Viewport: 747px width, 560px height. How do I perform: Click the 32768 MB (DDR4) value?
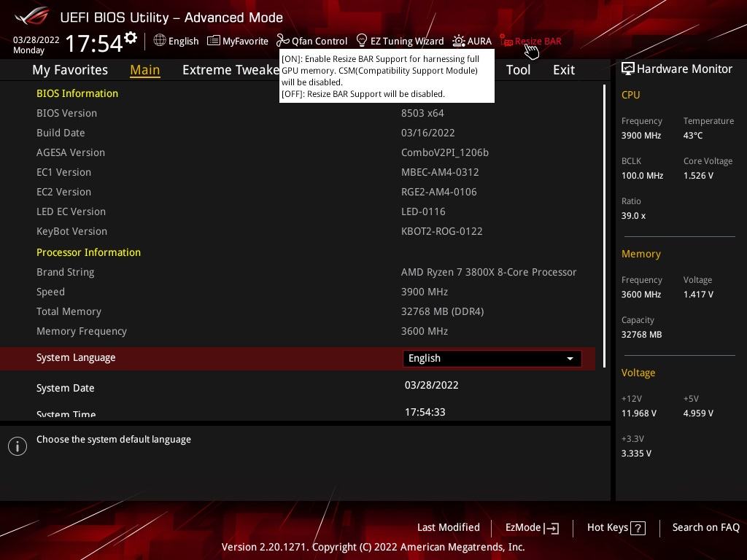coord(443,311)
